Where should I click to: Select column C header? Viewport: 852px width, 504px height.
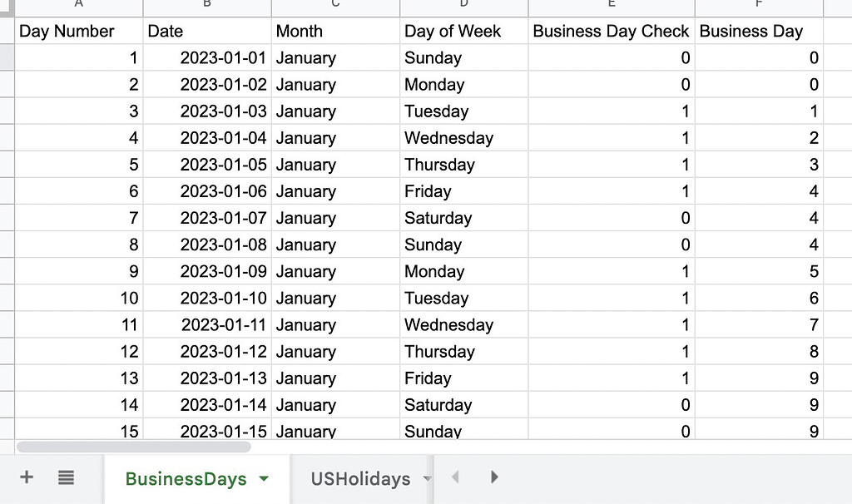click(335, 5)
